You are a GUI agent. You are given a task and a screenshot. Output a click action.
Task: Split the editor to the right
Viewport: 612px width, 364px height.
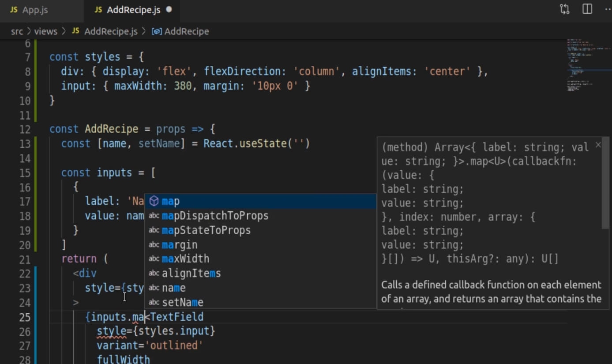[x=587, y=9]
